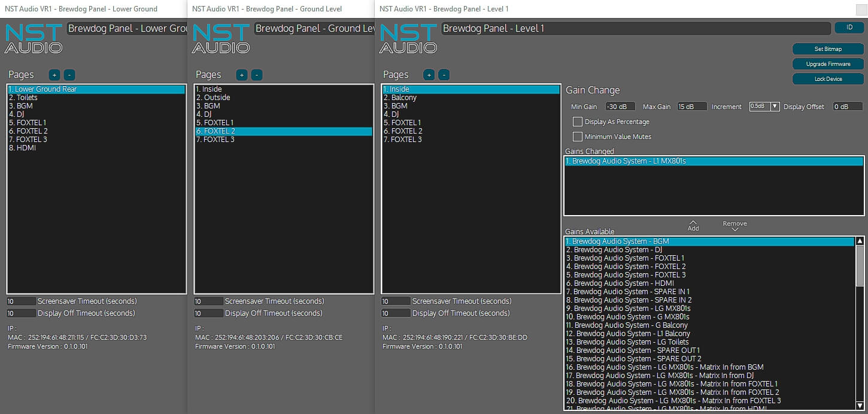The width and height of the screenshot is (868, 414).
Task: Enable Minimum Value Mutes checkbox
Action: pyautogui.click(x=578, y=137)
